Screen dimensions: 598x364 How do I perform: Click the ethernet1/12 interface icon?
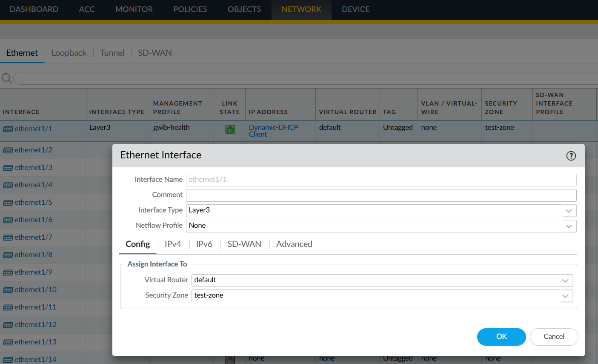(x=8, y=325)
